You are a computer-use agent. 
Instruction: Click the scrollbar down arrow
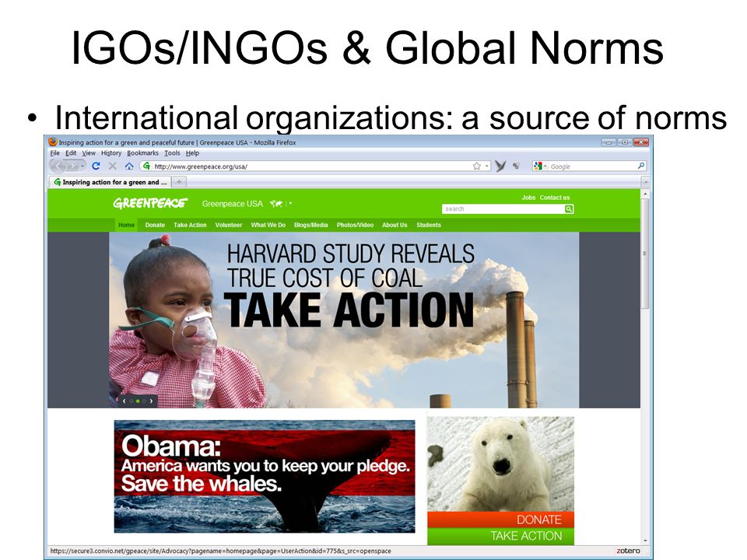coord(646,541)
